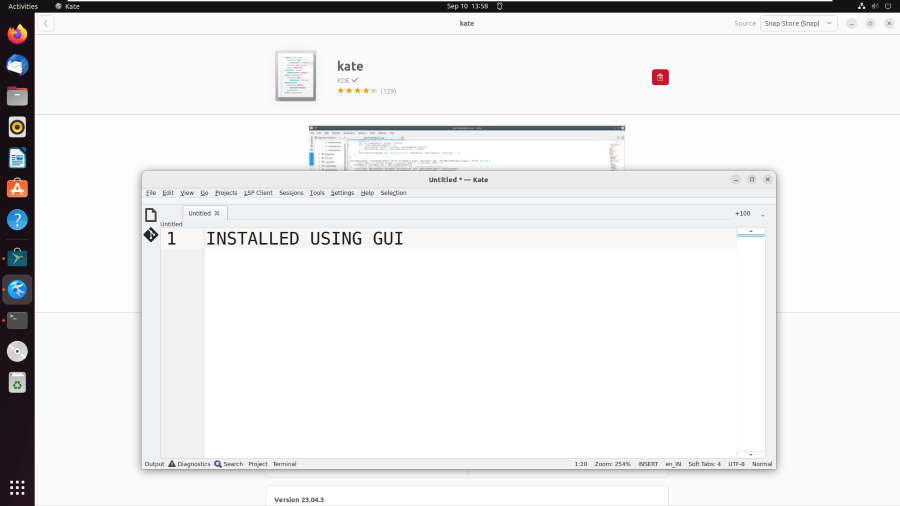Viewport: 900px width, 506px height.
Task: Open Firefox from the dock
Action: click(x=17, y=34)
